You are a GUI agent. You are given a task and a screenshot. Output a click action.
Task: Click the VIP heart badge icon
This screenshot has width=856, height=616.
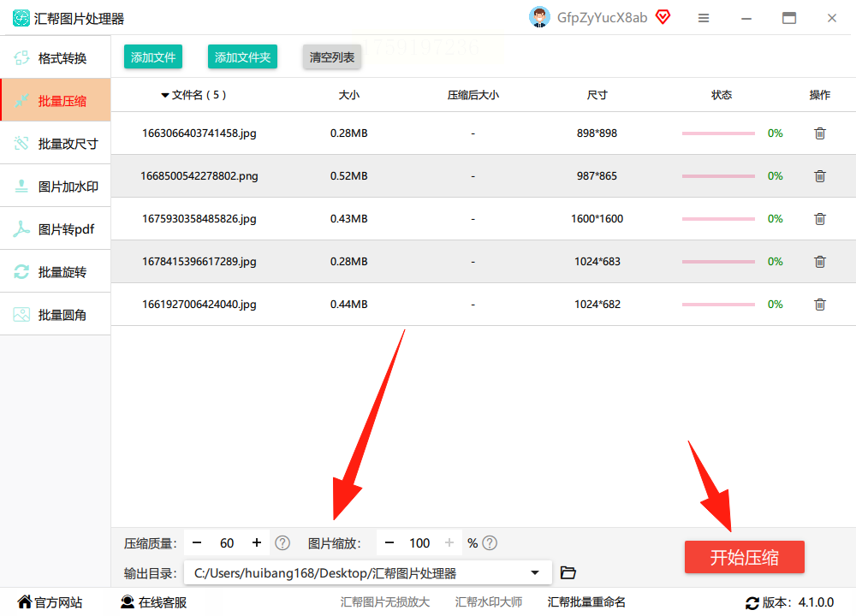click(x=663, y=17)
